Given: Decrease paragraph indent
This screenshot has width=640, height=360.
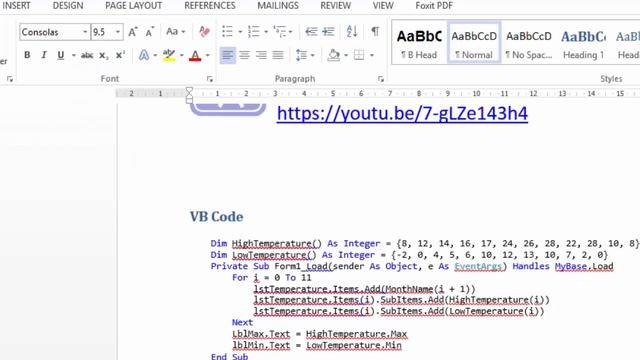Looking at the screenshot, I should pyautogui.click(x=311, y=31).
